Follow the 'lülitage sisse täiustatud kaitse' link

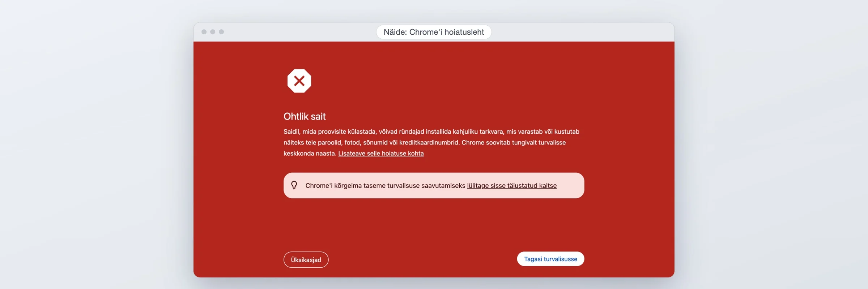click(512, 186)
